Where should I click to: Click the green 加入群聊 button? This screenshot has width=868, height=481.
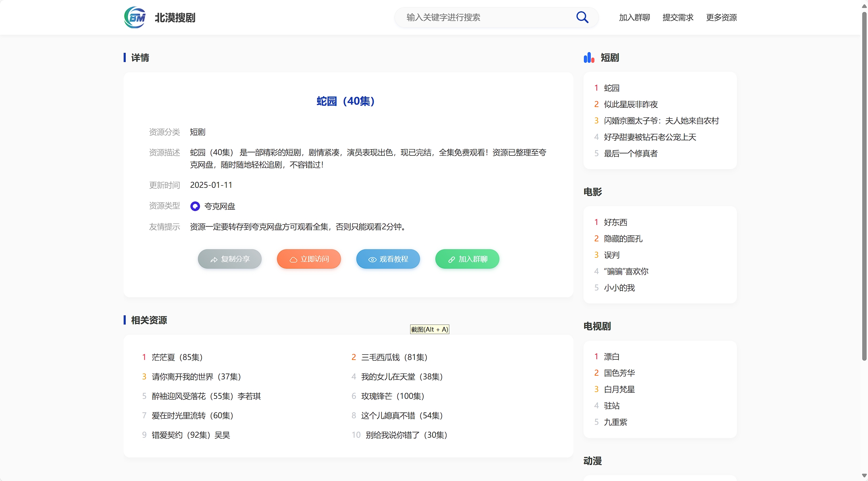(x=467, y=259)
